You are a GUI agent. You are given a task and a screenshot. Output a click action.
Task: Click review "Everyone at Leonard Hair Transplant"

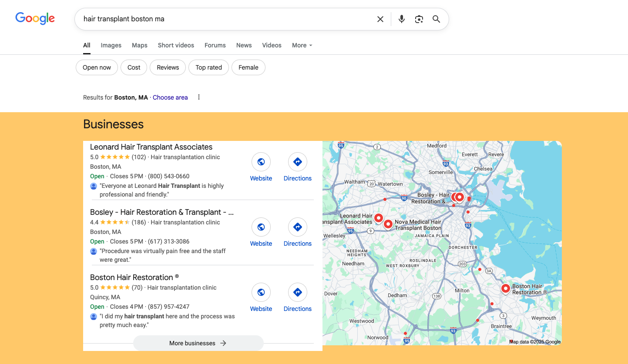click(x=161, y=190)
